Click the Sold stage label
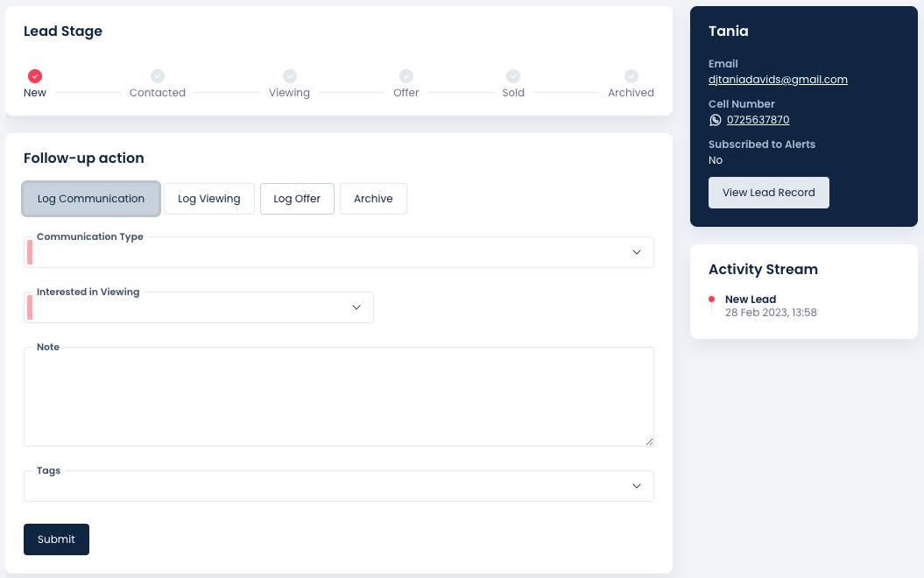This screenshot has width=924, height=578. [x=513, y=93]
